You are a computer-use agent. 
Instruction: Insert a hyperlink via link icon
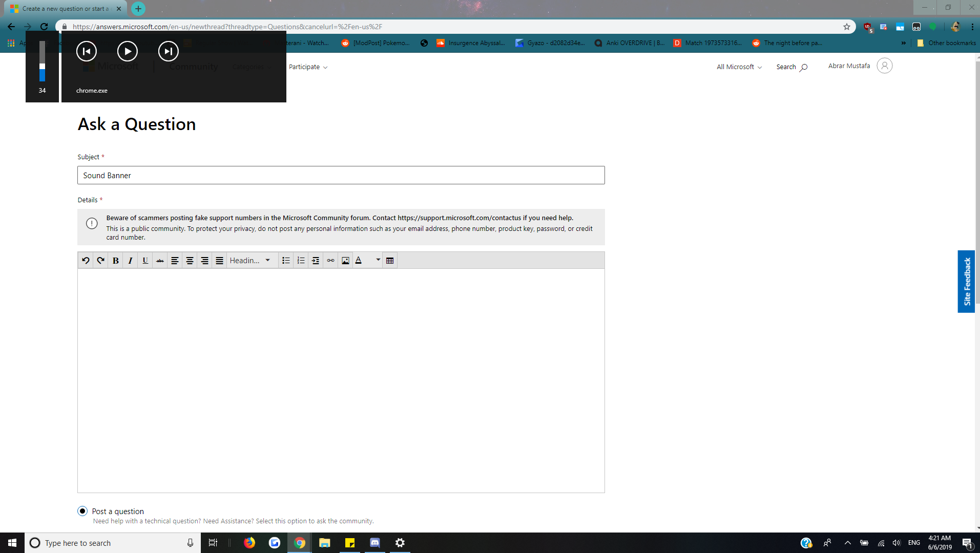[330, 260]
